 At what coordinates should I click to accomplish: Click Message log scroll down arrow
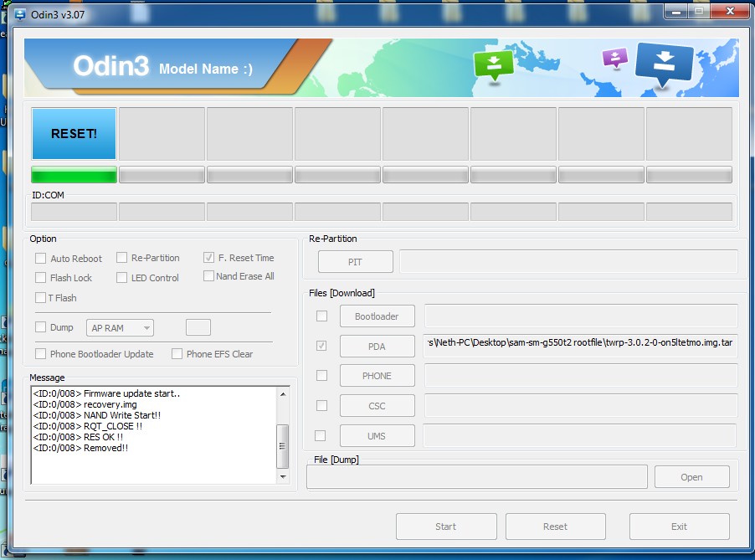283,476
